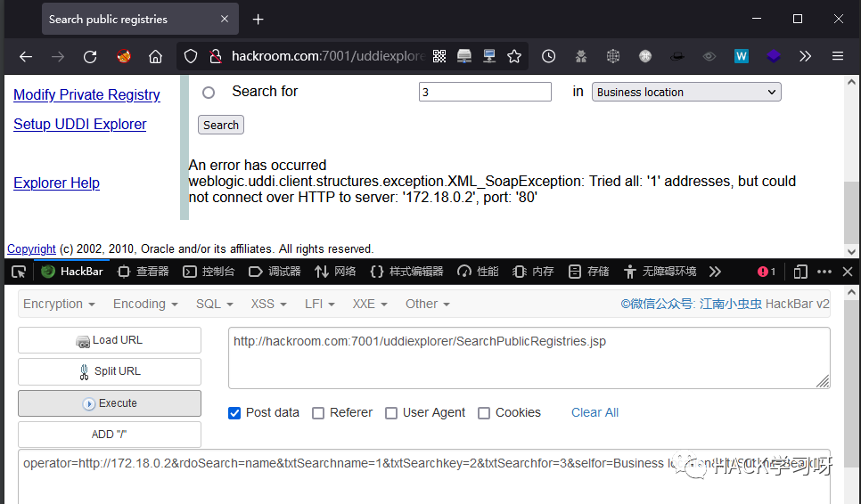Switch to the 控制台 console tab
The width and height of the screenshot is (861, 504).
coord(209,272)
